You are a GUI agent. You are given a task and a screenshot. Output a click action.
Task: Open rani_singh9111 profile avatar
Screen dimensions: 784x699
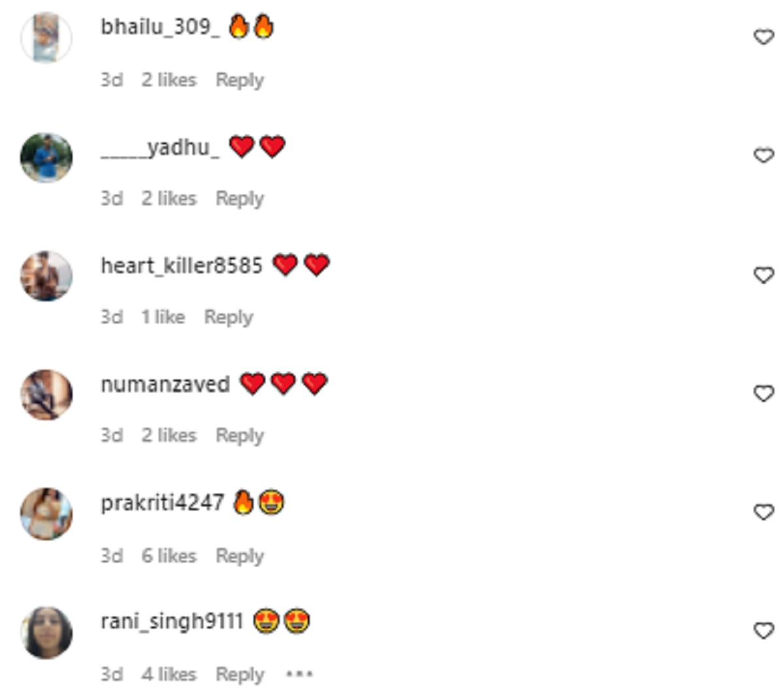click(x=46, y=632)
